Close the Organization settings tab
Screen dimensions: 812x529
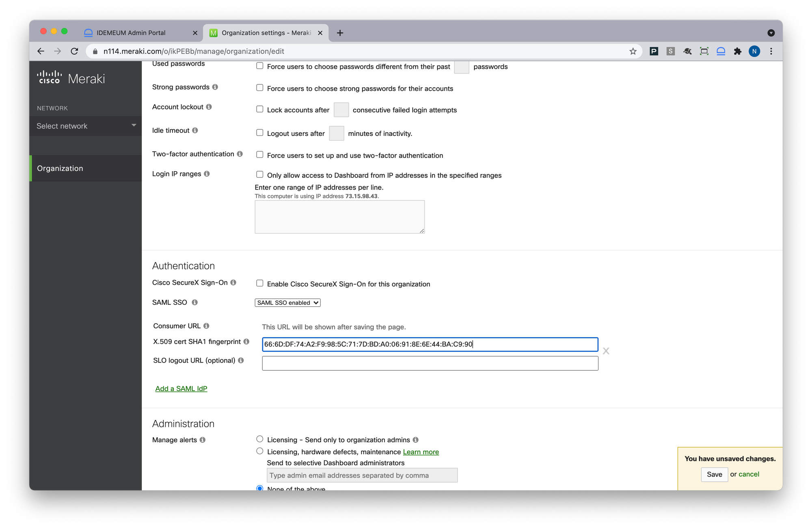coord(320,33)
